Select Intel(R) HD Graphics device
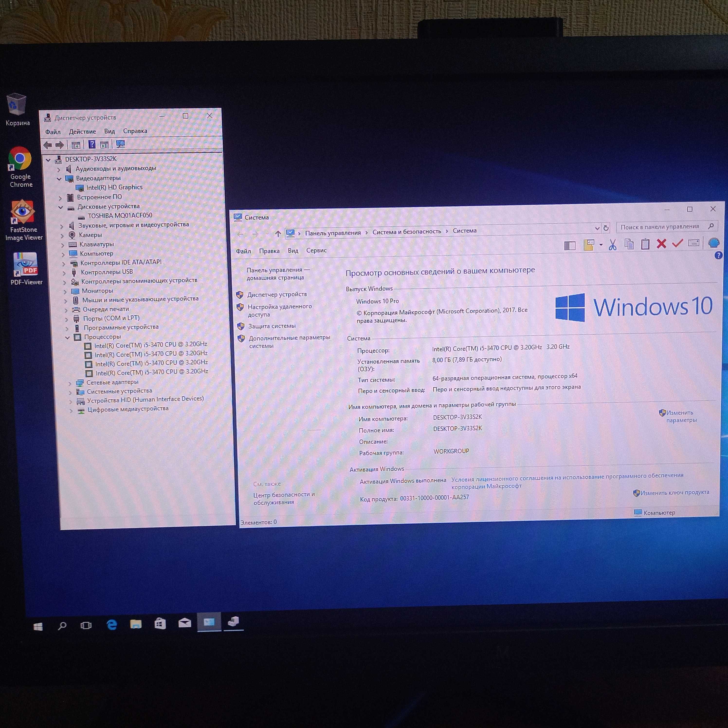 point(114,187)
